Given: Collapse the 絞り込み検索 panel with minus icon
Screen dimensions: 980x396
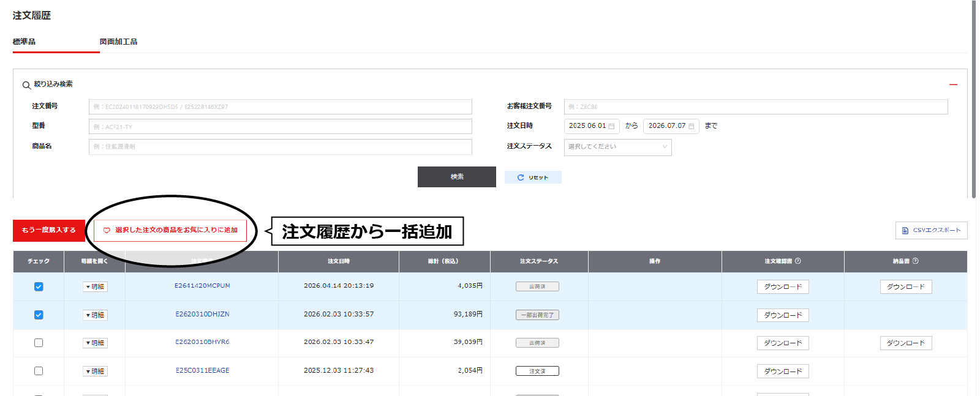Looking at the screenshot, I should click(x=953, y=84).
